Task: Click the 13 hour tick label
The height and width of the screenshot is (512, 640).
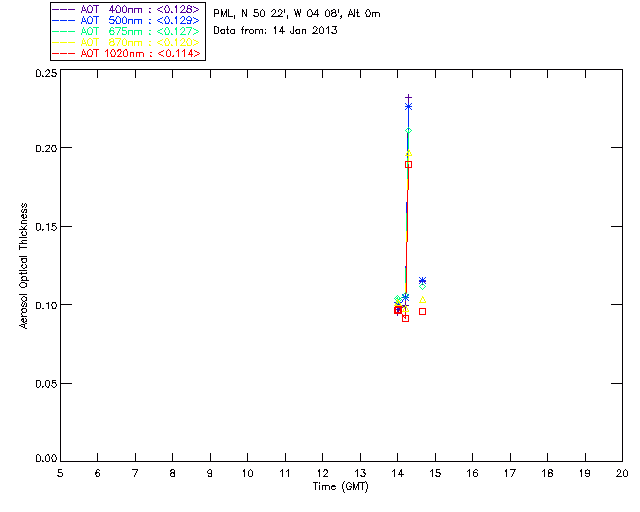Action: tap(360, 473)
